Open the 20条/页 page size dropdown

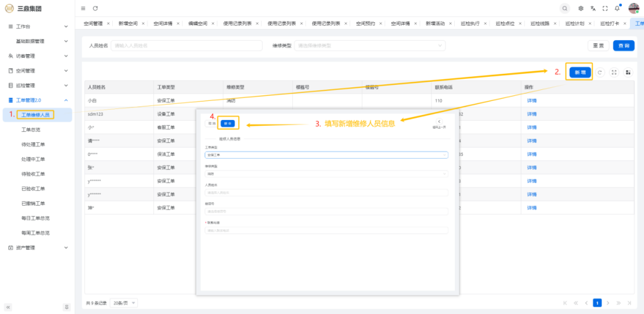[124, 303]
